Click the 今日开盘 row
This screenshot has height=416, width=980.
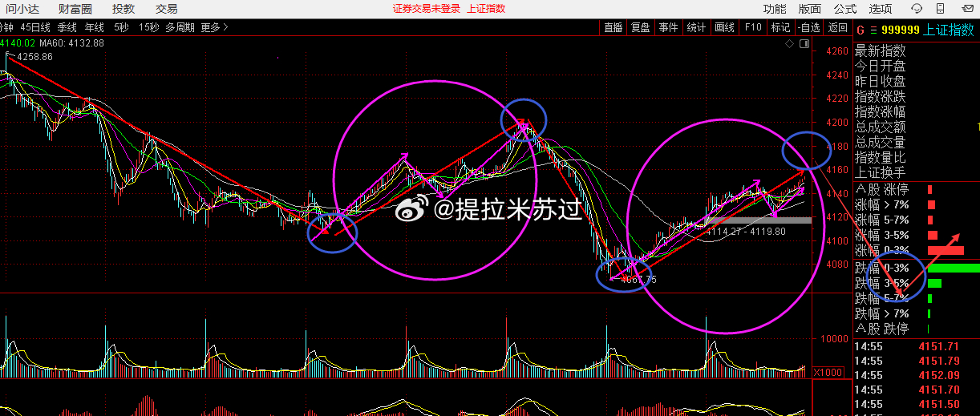tap(881, 66)
